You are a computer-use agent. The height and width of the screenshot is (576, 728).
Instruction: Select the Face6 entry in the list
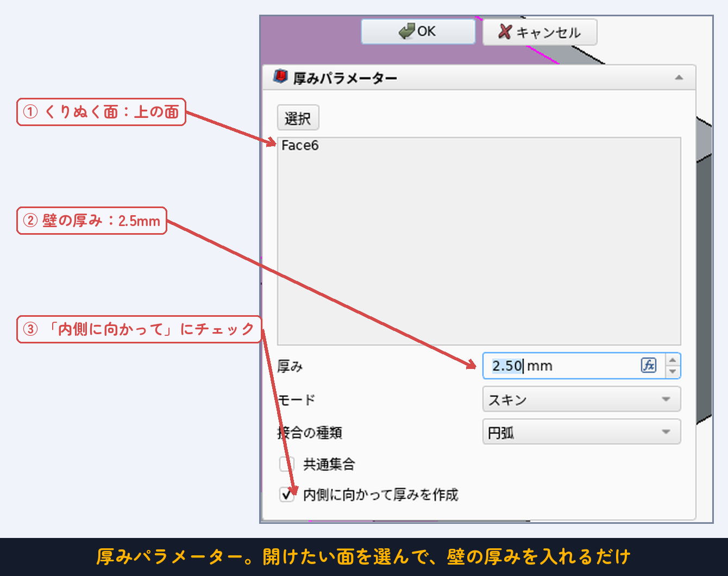tap(300, 146)
